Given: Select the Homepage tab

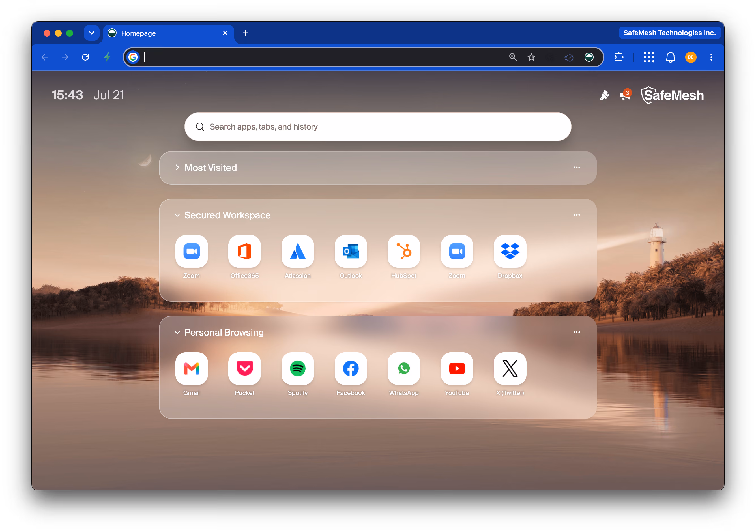Looking at the screenshot, I should [168, 33].
